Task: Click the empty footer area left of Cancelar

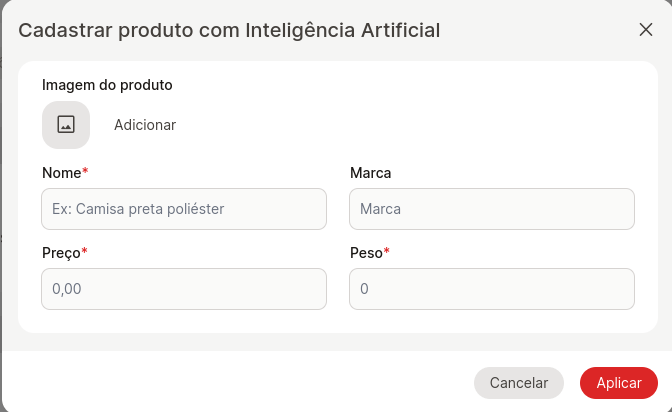Action: tap(238, 382)
